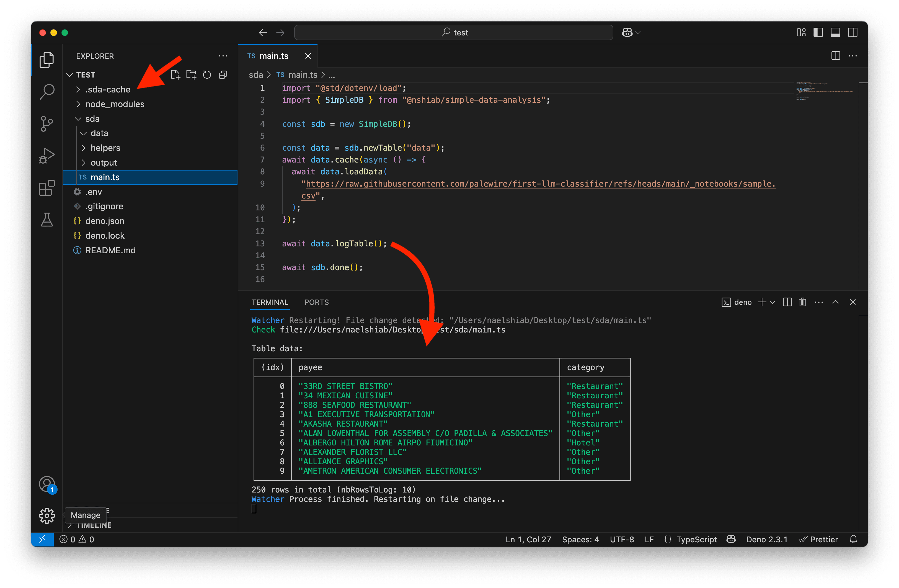Viewport: 899px width, 588px height.
Task: Open the sample.csv URL link in code
Action: [x=540, y=184]
